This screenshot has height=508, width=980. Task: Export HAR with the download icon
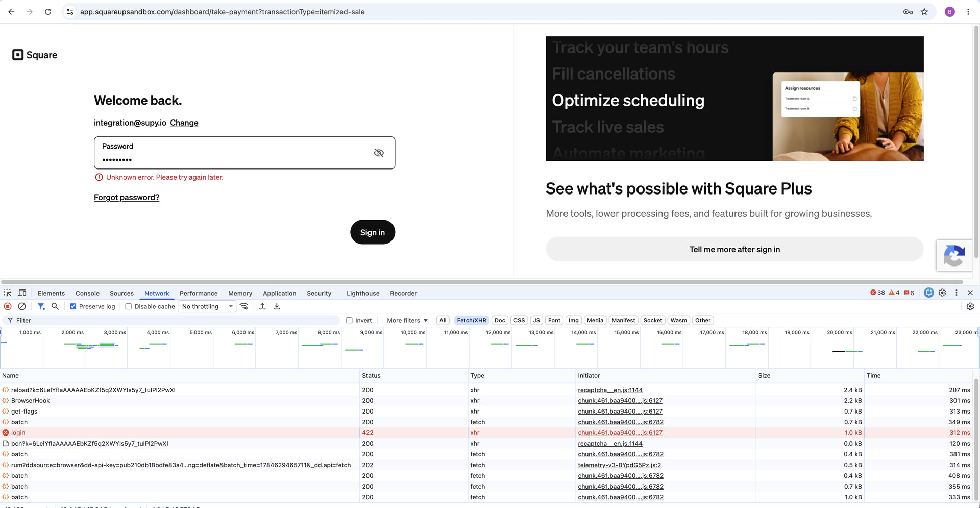click(277, 306)
